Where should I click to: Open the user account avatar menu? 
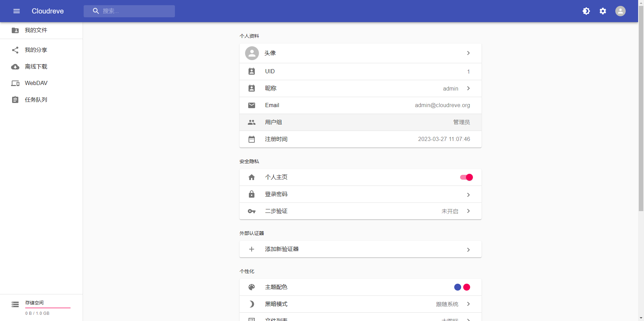(620, 11)
